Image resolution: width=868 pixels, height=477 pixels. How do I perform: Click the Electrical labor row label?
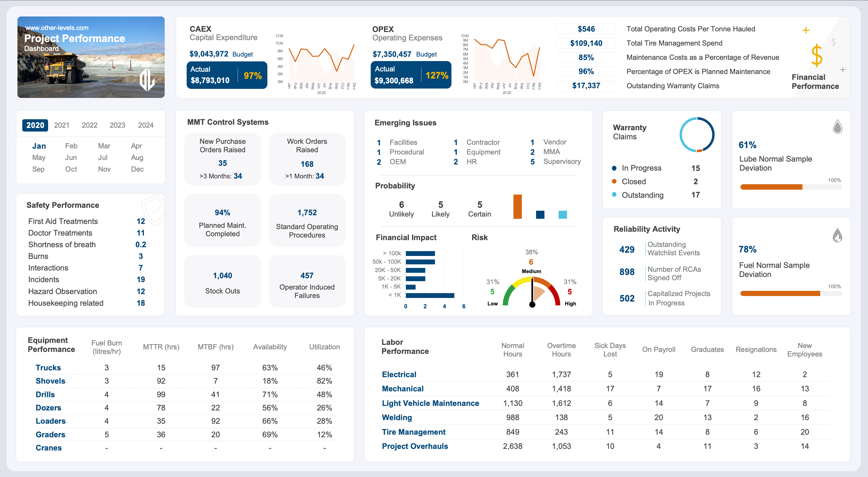(x=399, y=374)
